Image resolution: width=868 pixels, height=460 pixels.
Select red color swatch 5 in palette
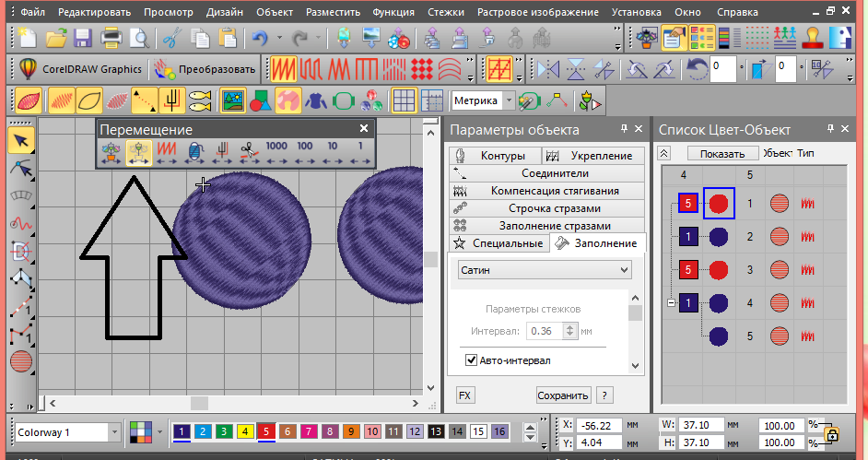[x=267, y=431]
